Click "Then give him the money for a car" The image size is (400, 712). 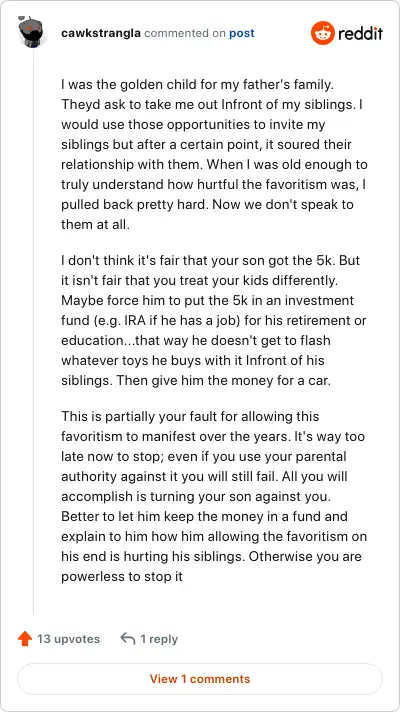coord(223,381)
